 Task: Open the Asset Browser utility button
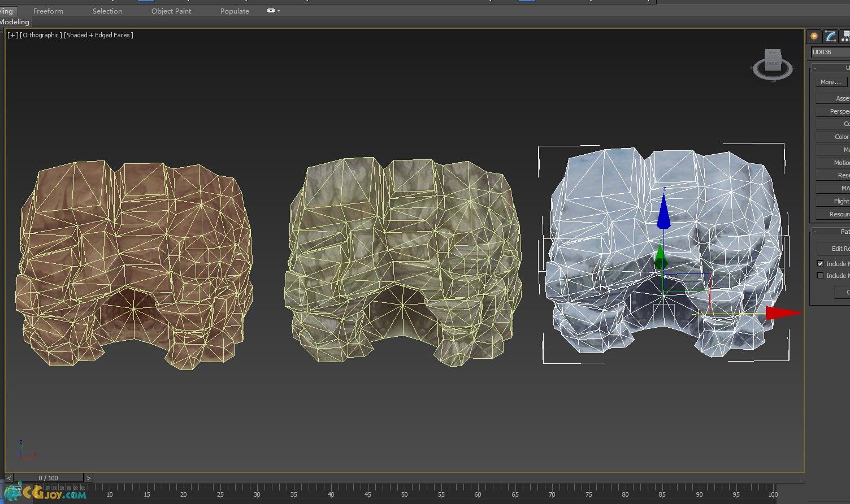[x=833, y=98]
